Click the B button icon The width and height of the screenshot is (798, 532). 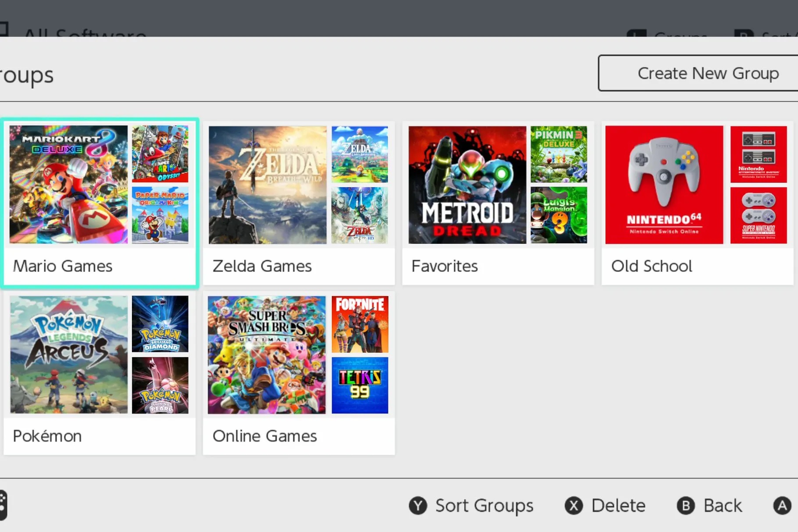pyautogui.click(x=686, y=506)
